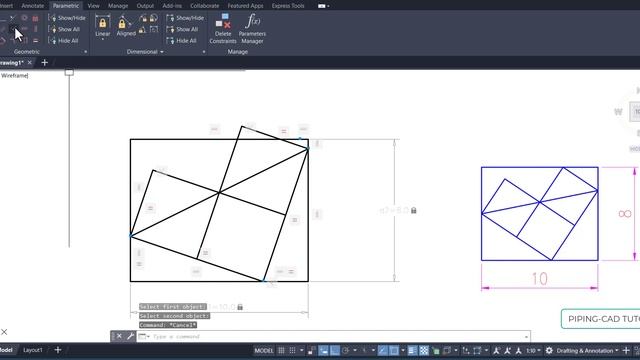
Task: Expand polar tracking angle dropdown arrow
Action: tap(355, 350)
